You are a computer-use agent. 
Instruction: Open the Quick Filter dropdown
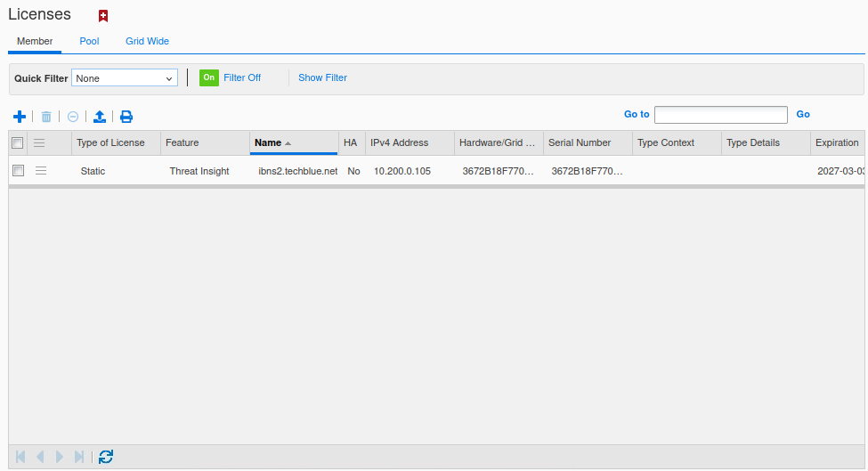pos(125,78)
